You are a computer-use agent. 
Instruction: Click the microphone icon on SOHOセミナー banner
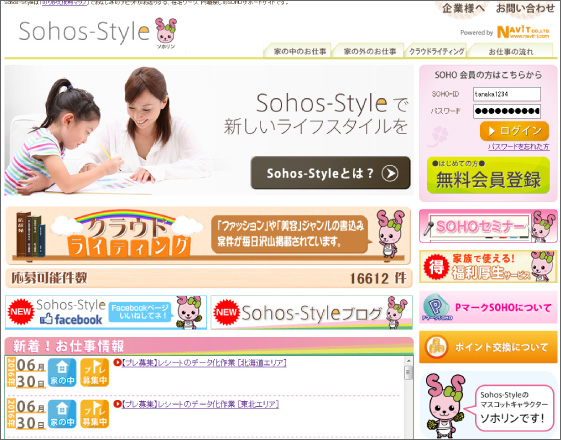[x=428, y=228]
